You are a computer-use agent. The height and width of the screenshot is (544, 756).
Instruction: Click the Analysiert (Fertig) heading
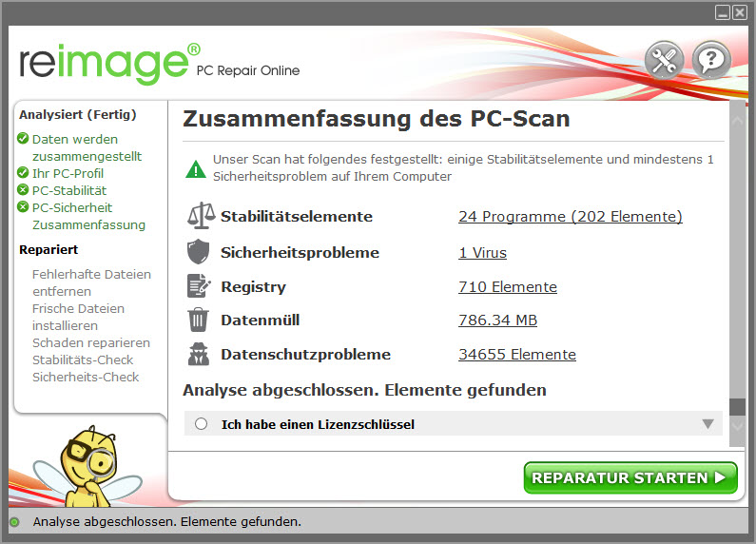(78, 115)
